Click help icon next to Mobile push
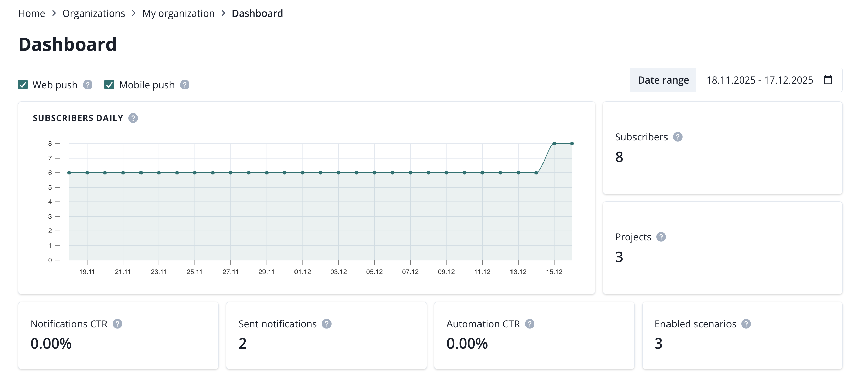 tap(185, 85)
